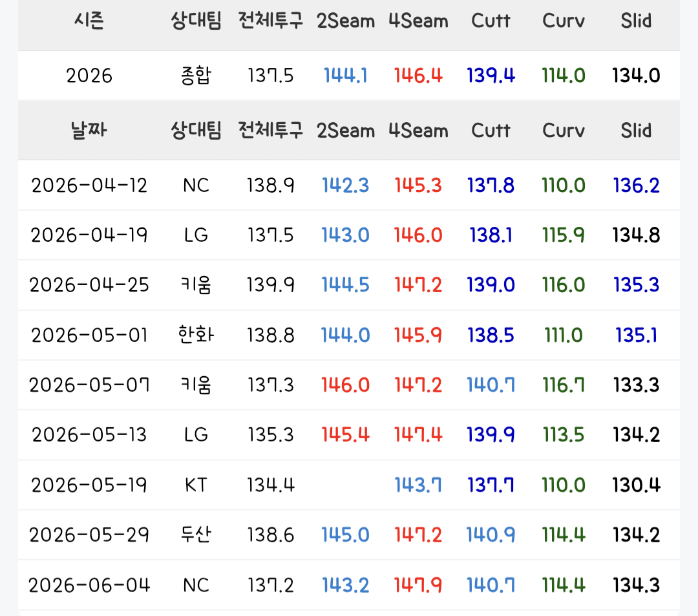This screenshot has width=698, height=616.
Task: Click 상대팀 header in the 시즌 header row
Action: (196, 21)
